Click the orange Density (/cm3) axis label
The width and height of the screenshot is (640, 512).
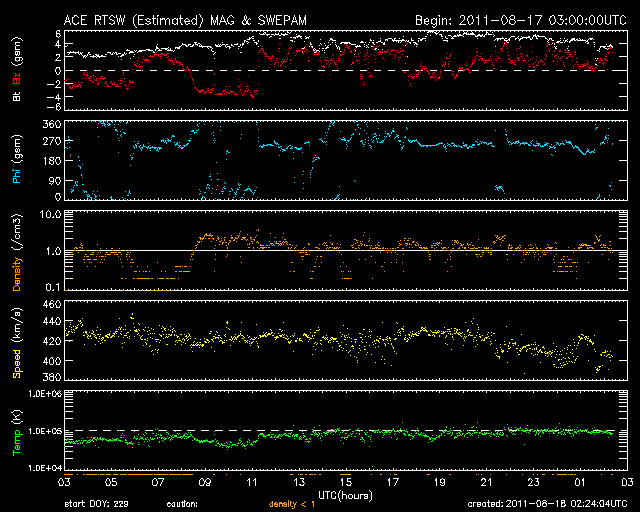coord(17,252)
